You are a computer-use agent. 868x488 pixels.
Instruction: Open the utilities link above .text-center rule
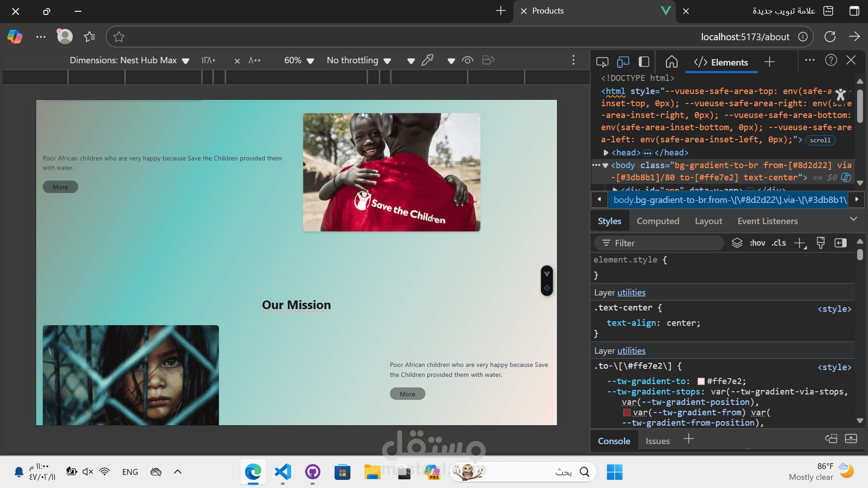click(631, 292)
